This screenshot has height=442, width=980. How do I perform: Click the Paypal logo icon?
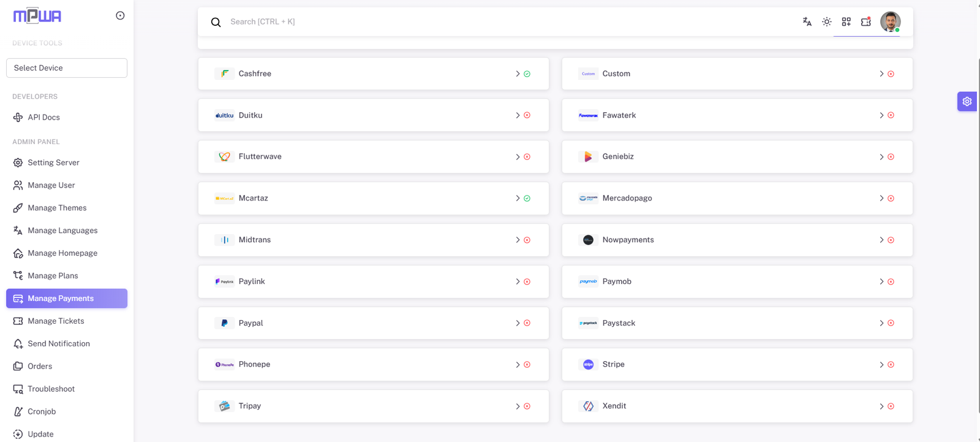pyautogui.click(x=224, y=323)
